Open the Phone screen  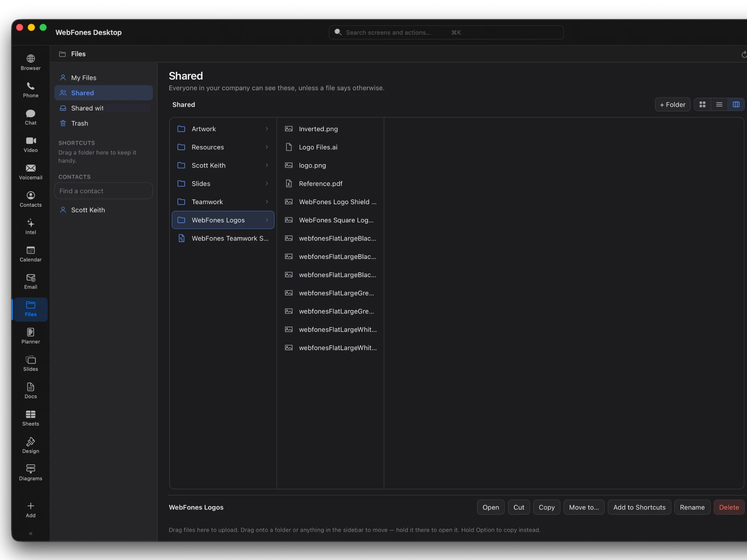pos(31,90)
